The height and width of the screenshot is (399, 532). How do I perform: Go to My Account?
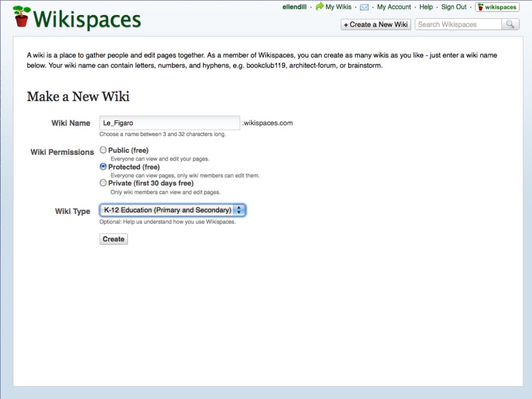(x=394, y=7)
